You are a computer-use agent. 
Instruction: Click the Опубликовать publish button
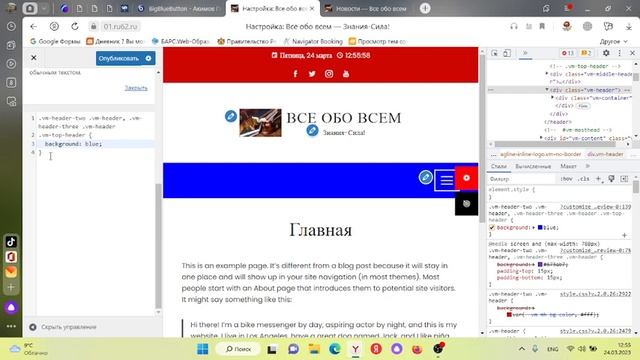119,58
